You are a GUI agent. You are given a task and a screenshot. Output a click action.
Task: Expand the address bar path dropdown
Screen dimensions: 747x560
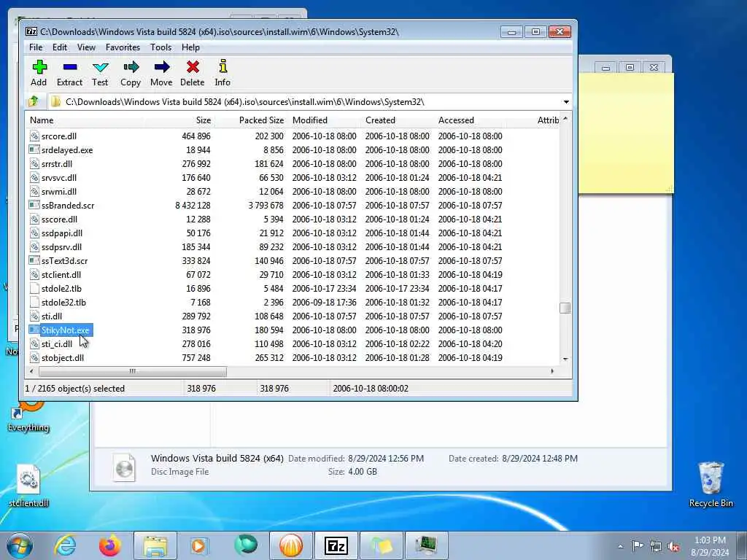coord(566,102)
